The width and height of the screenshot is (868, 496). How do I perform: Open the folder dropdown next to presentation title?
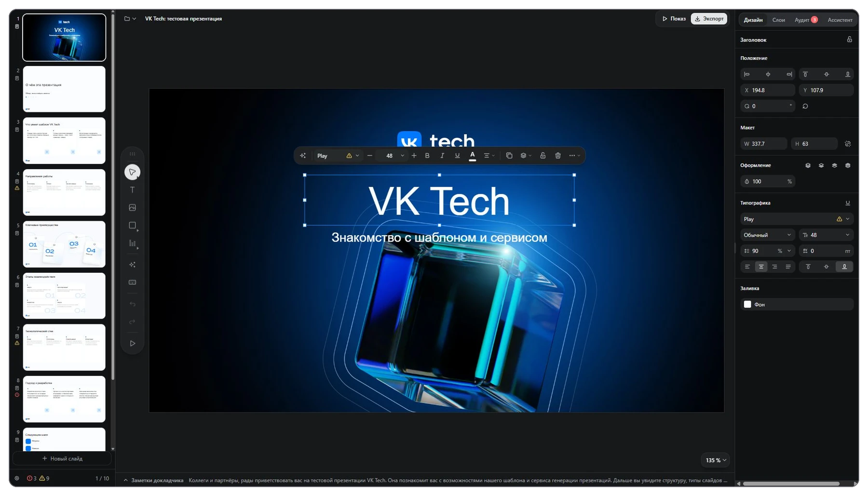[130, 19]
